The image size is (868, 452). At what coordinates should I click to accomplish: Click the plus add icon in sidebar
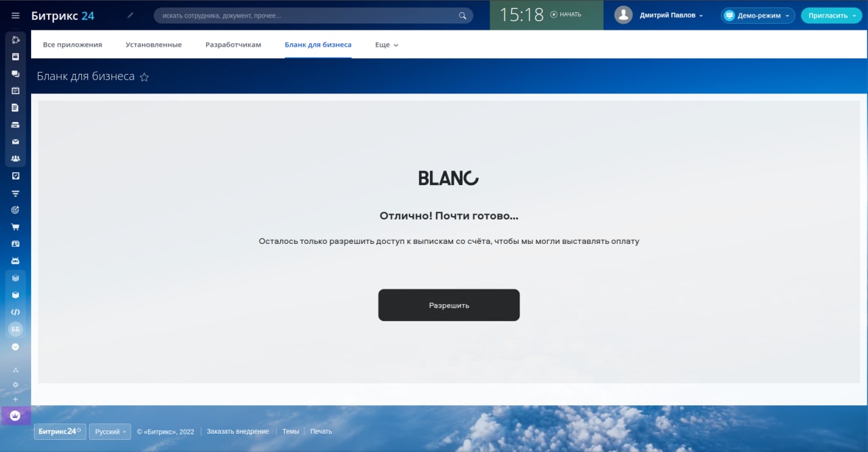click(16, 399)
